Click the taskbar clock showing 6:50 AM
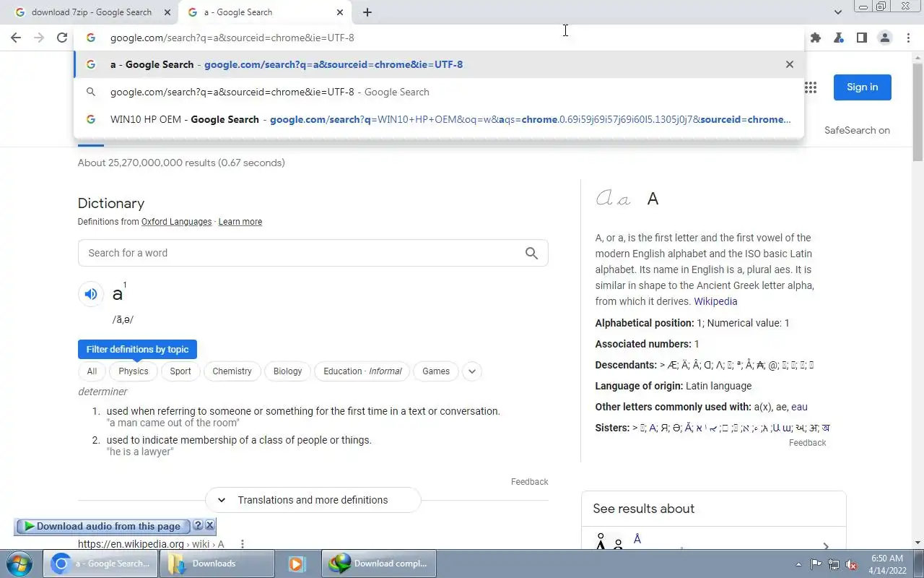 click(887, 564)
